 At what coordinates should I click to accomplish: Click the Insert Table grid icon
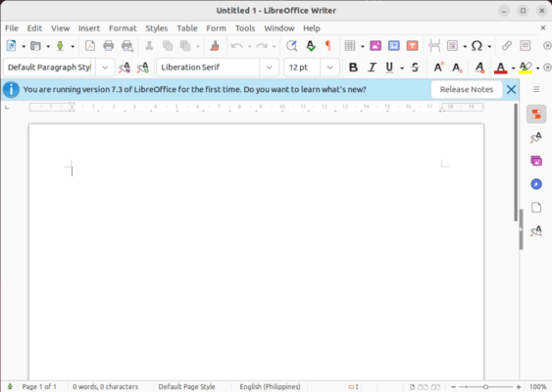(350, 46)
